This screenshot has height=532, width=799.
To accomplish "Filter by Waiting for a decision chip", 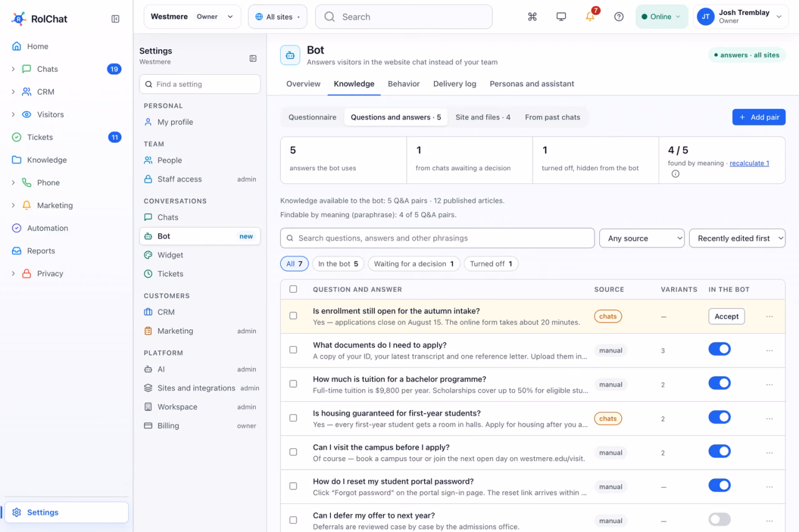I will [414, 264].
